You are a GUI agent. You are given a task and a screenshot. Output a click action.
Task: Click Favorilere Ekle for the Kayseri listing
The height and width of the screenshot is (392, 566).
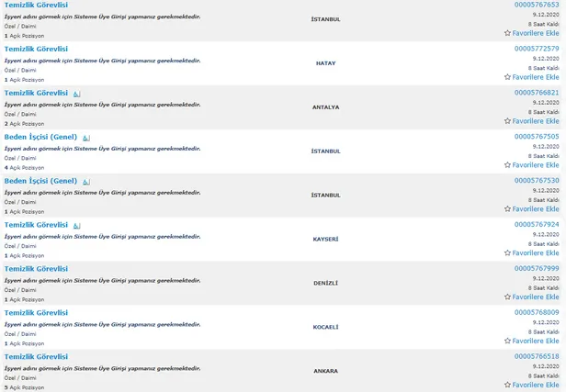click(536, 253)
